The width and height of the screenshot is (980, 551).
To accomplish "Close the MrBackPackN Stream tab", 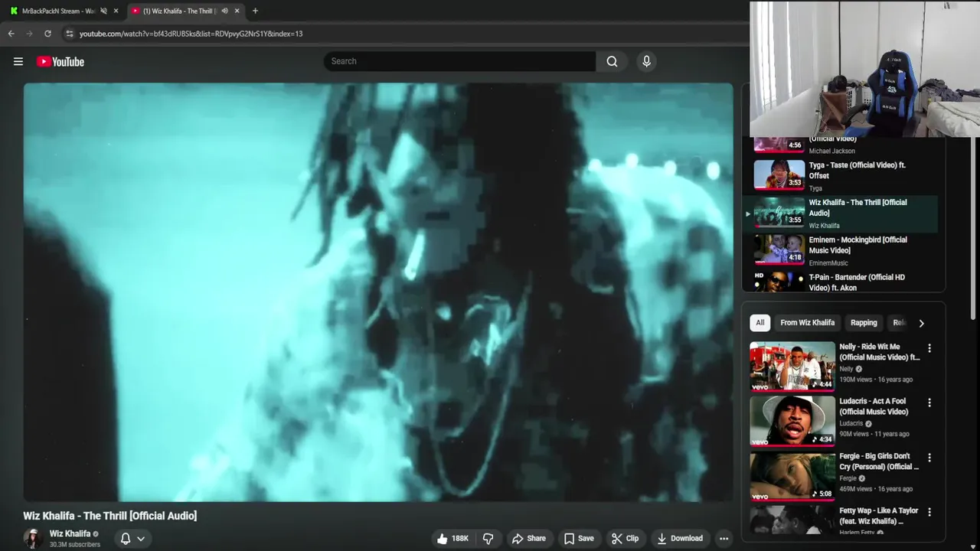I will 116,11.
